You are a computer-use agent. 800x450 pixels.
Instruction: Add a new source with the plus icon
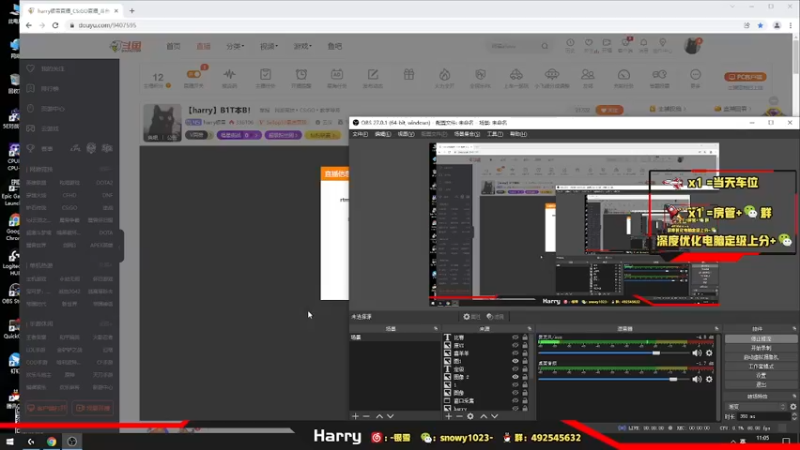448,416
